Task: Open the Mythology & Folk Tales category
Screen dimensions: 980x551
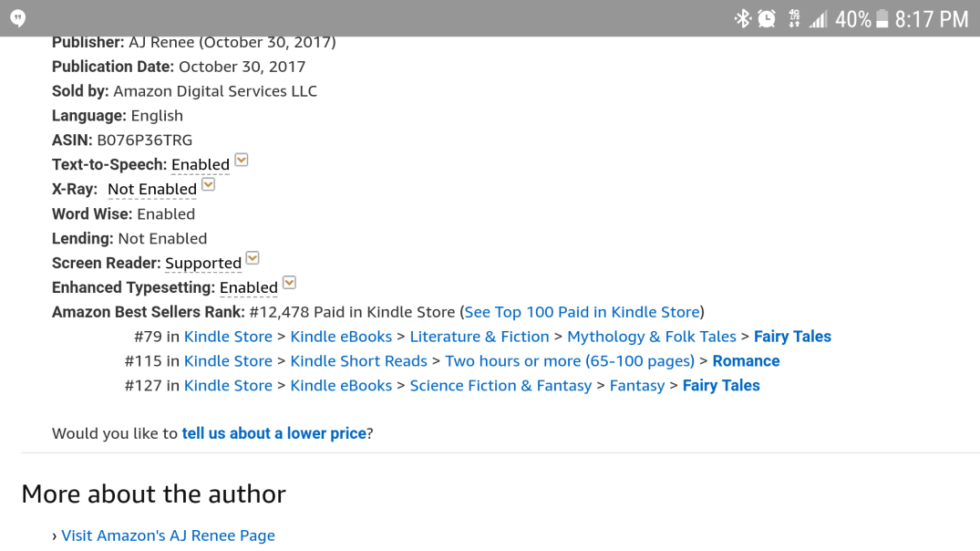Action: click(x=651, y=337)
